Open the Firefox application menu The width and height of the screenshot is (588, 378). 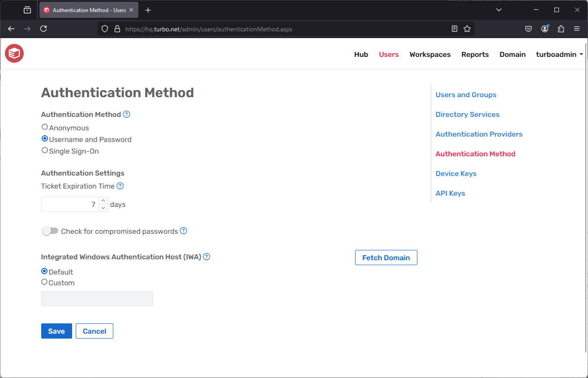tap(577, 28)
